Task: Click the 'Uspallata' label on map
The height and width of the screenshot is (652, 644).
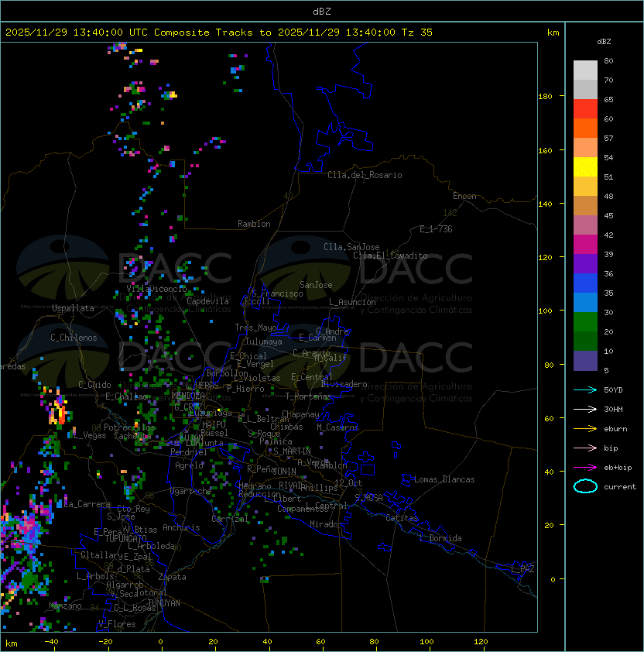Action: tap(73, 308)
